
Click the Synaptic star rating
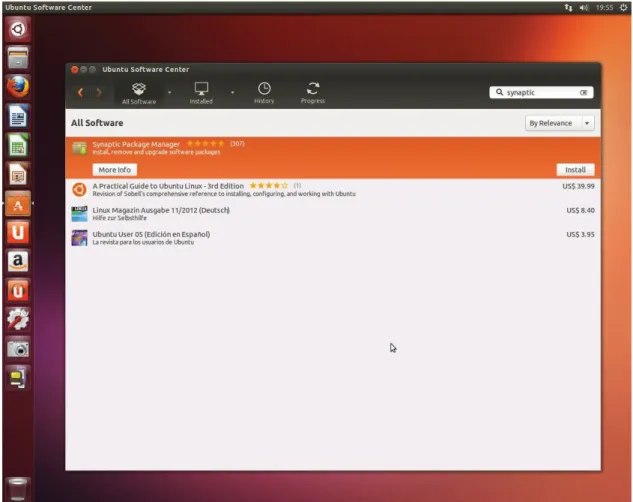tap(205, 143)
